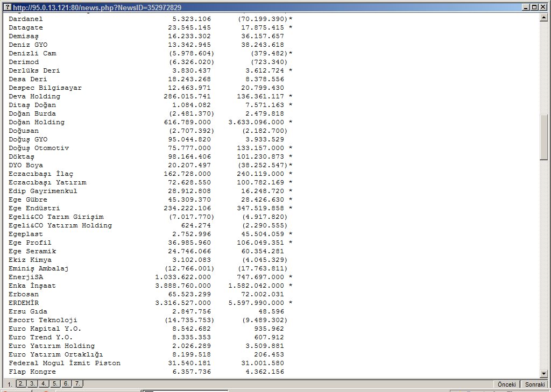The image size is (551, 392).
Task: Select the Ege Profil name
Action: click(x=30, y=243)
